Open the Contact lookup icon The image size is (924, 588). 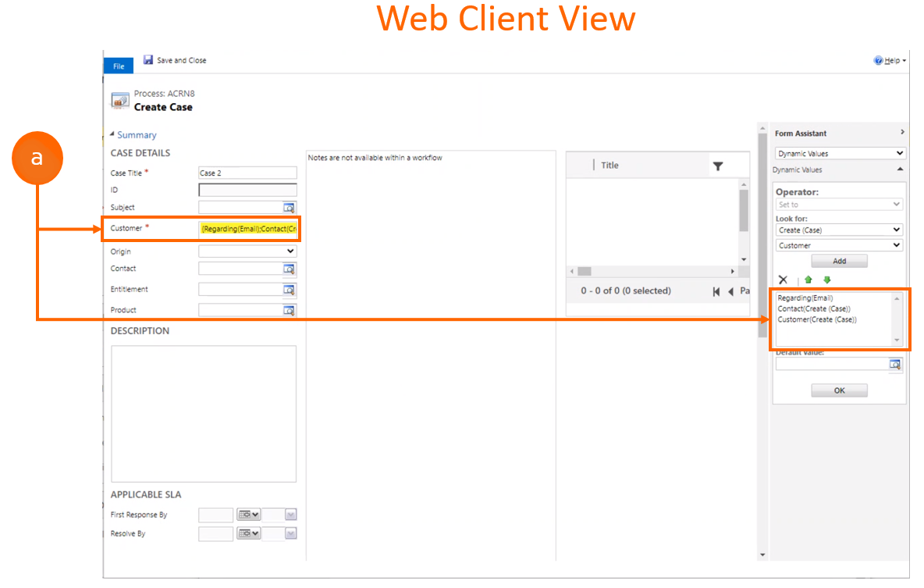(x=289, y=269)
